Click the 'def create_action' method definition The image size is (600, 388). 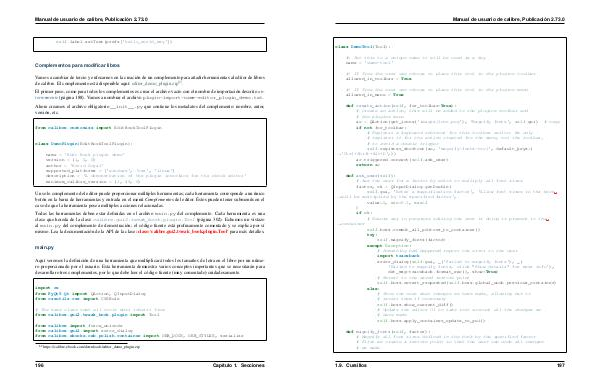pos(401,106)
